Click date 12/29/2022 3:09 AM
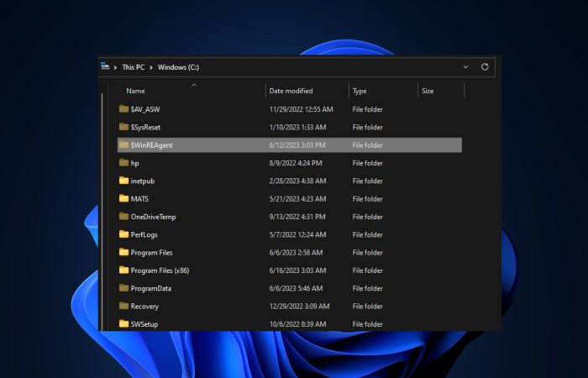This screenshot has width=588, height=378. pos(299,306)
